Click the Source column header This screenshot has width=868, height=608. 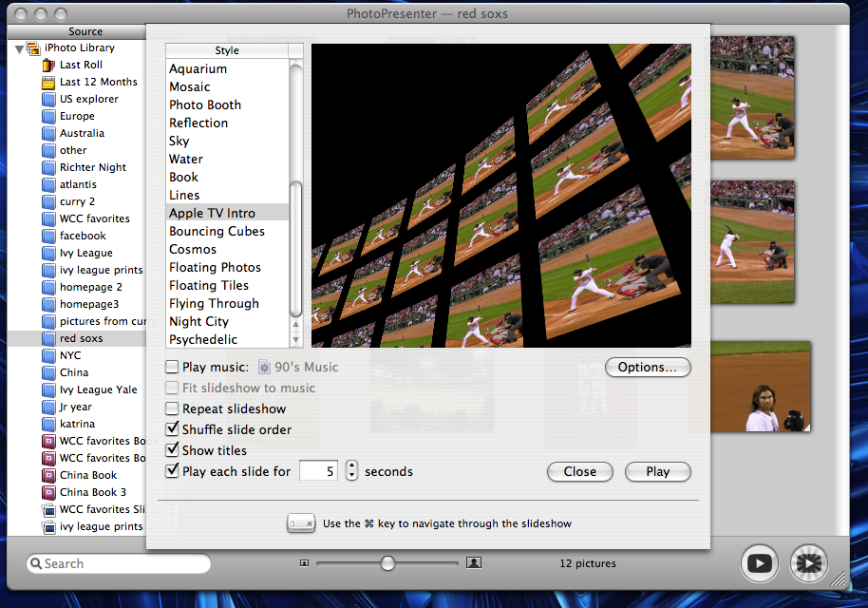77,31
